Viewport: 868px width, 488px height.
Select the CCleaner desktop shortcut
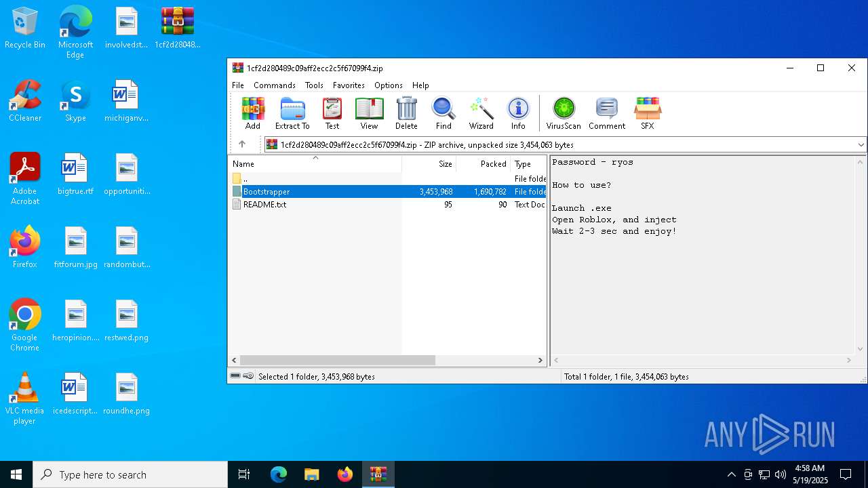click(x=25, y=102)
